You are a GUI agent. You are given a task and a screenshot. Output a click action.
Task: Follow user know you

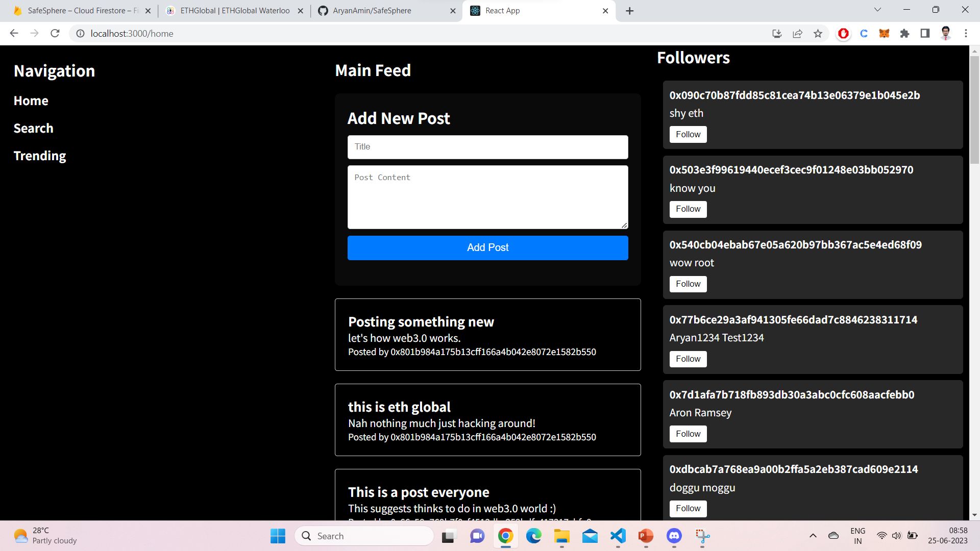coord(689,209)
